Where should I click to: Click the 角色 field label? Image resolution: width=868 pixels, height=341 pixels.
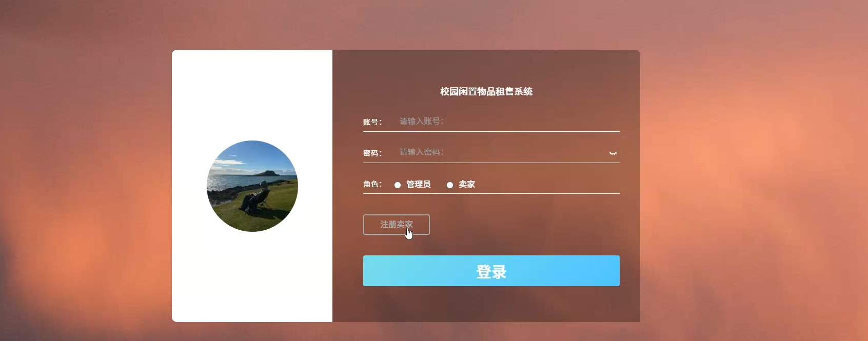[372, 184]
